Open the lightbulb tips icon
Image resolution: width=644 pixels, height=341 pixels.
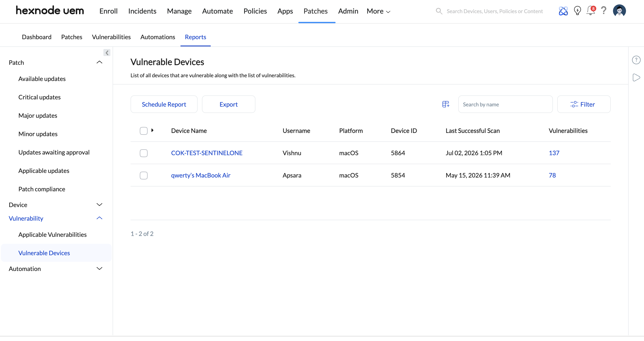577,11
